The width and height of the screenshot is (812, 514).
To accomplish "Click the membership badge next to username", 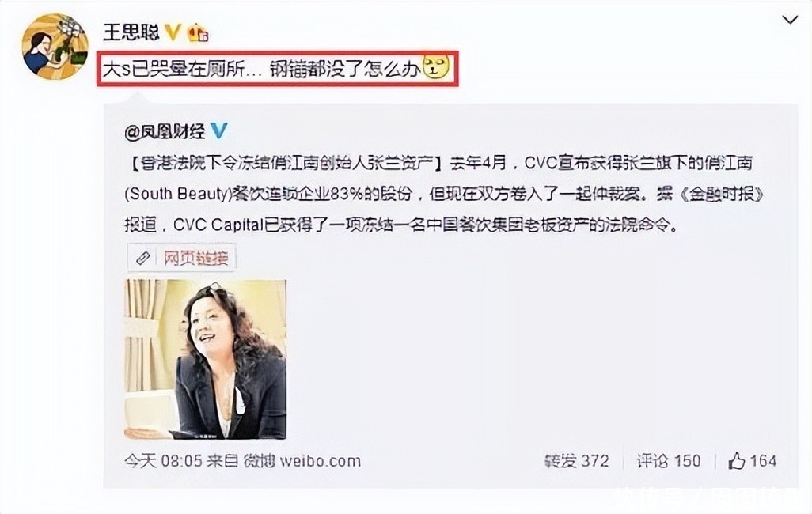I will (x=199, y=32).
